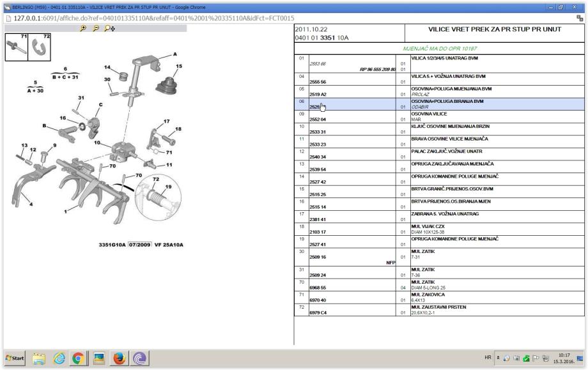This screenshot has width=588, height=370.
Task: Select row VILICA 5.+ VOŽNJA UNATRAG BVM
Action: pos(439,79)
